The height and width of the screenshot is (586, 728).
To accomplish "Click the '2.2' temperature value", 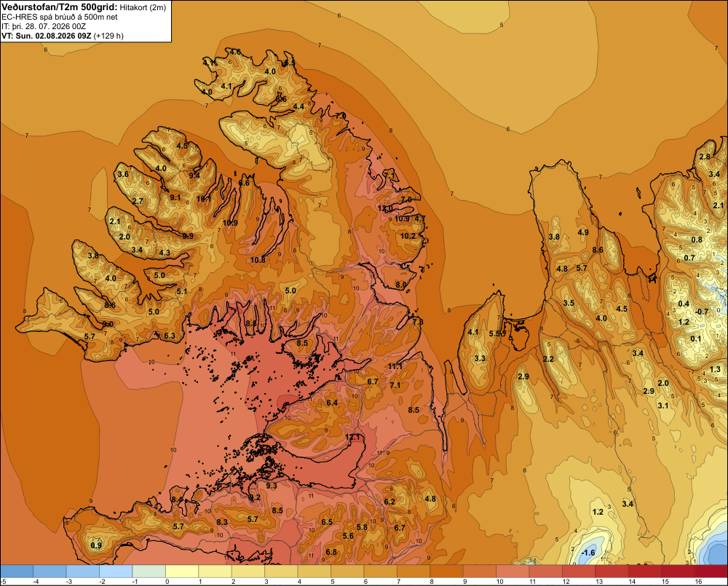I will click(548, 359).
